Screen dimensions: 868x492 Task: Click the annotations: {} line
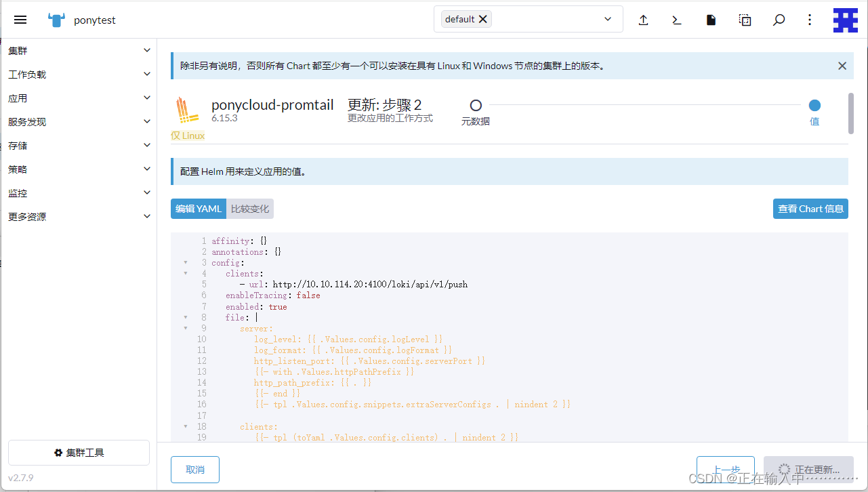point(246,252)
